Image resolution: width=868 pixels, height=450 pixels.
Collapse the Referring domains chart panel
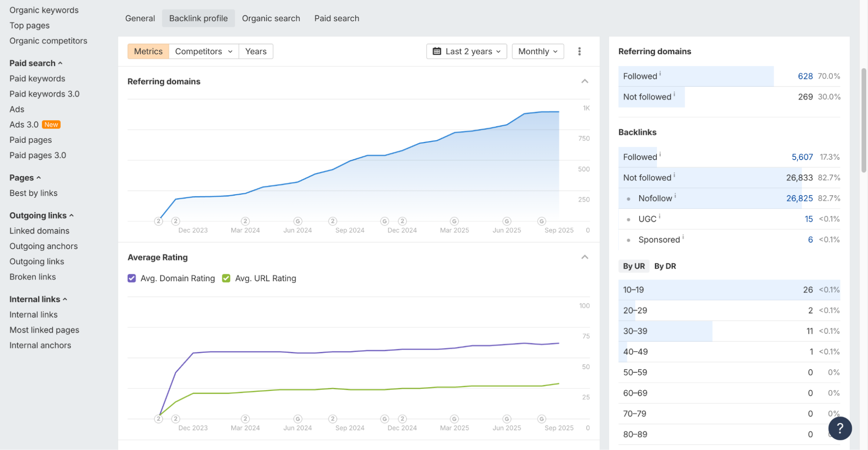point(584,81)
